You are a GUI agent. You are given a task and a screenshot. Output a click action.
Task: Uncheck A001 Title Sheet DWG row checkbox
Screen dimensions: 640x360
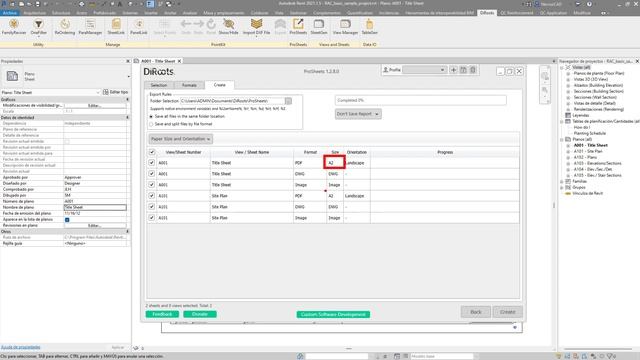(x=151, y=173)
